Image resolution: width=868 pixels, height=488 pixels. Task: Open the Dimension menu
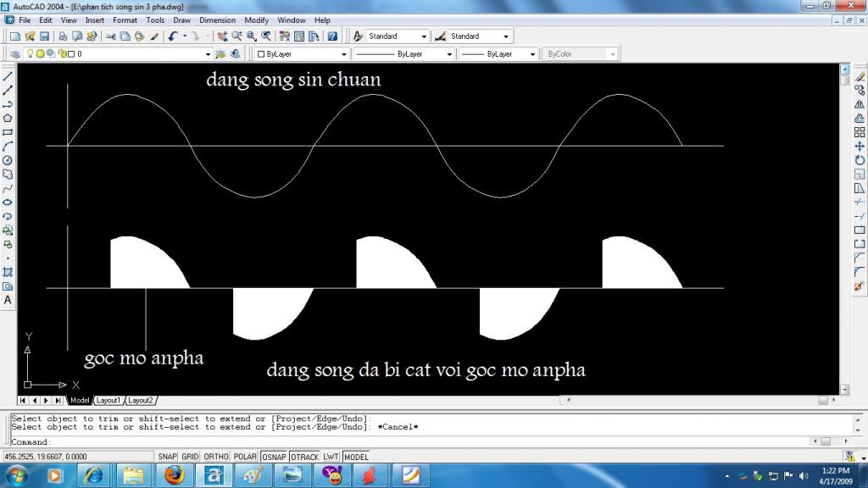click(217, 20)
